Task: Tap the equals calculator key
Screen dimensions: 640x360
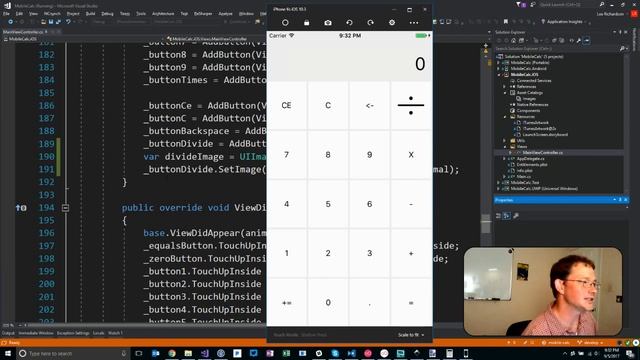Action: [411, 303]
